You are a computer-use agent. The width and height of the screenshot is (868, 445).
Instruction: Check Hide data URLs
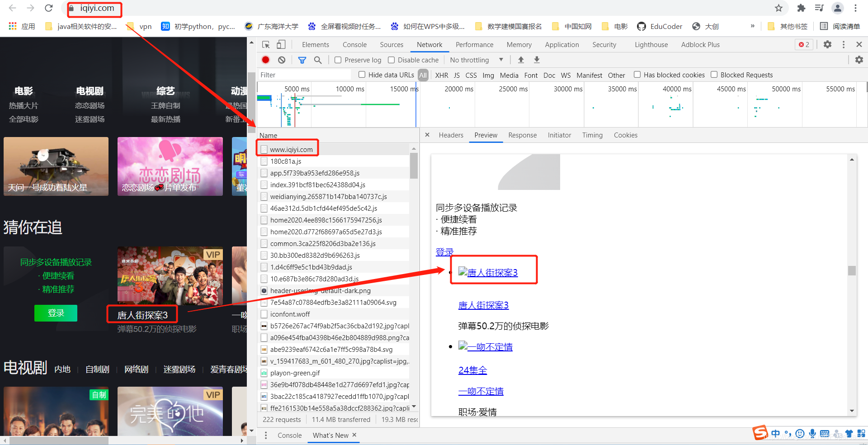point(362,75)
